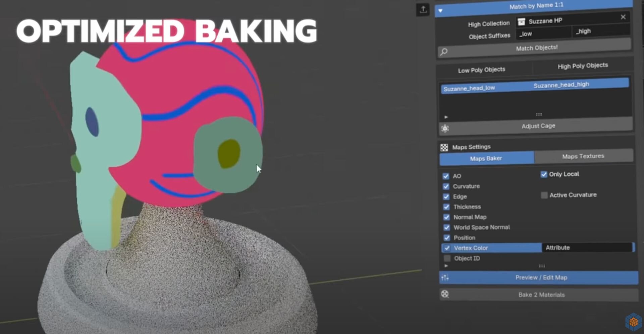Click the Preview / Edit Map button
Viewport: 644px width, 334px height.
pyautogui.click(x=539, y=278)
